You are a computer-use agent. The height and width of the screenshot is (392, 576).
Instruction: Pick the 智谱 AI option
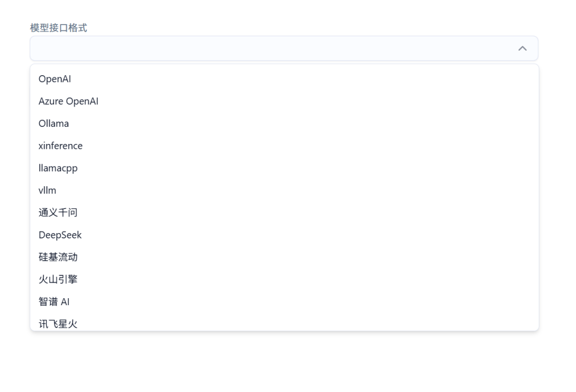point(54,302)
